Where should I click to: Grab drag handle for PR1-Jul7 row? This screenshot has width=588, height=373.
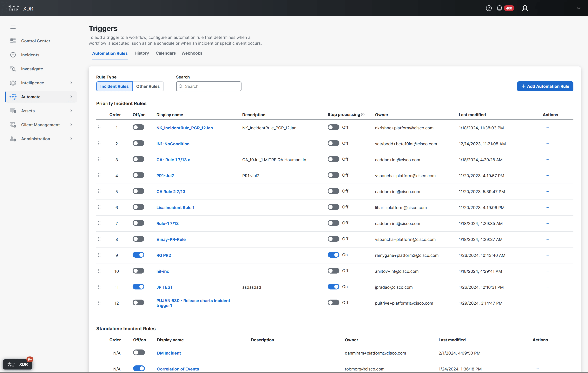(99, 175)
